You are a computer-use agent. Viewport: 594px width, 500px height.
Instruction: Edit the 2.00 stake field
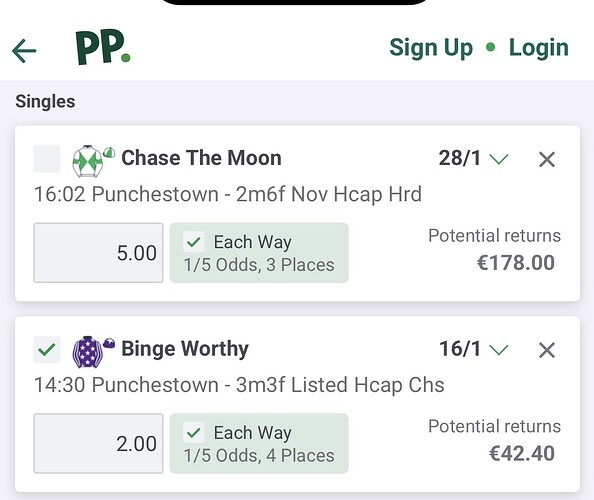98,444
